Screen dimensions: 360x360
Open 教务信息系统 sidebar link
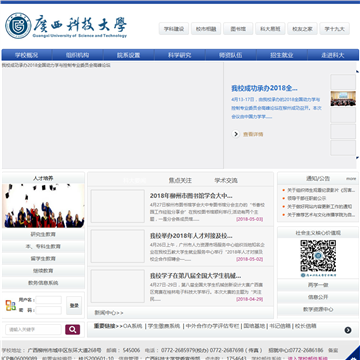43,283
